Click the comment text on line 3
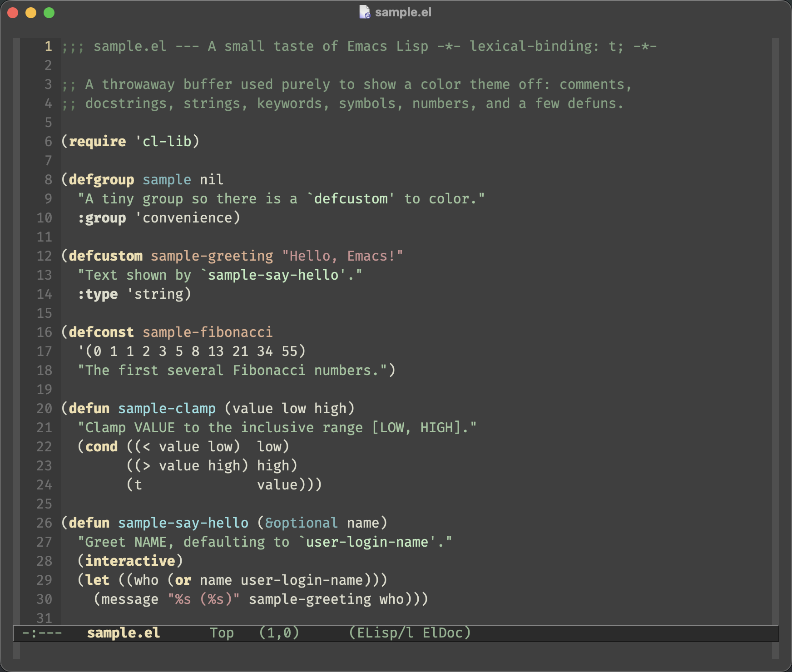This screenshot has height=672, width=792. 347,84
